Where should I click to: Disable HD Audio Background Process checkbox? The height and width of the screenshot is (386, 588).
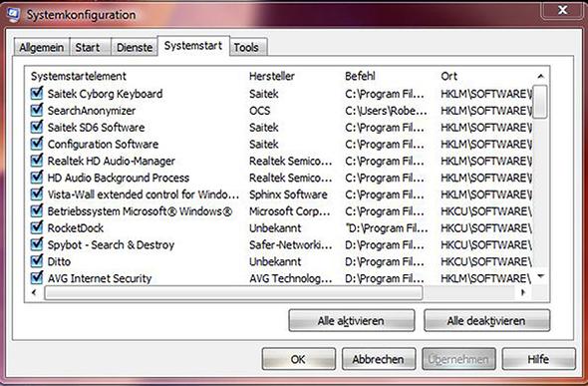pos(36,178)
